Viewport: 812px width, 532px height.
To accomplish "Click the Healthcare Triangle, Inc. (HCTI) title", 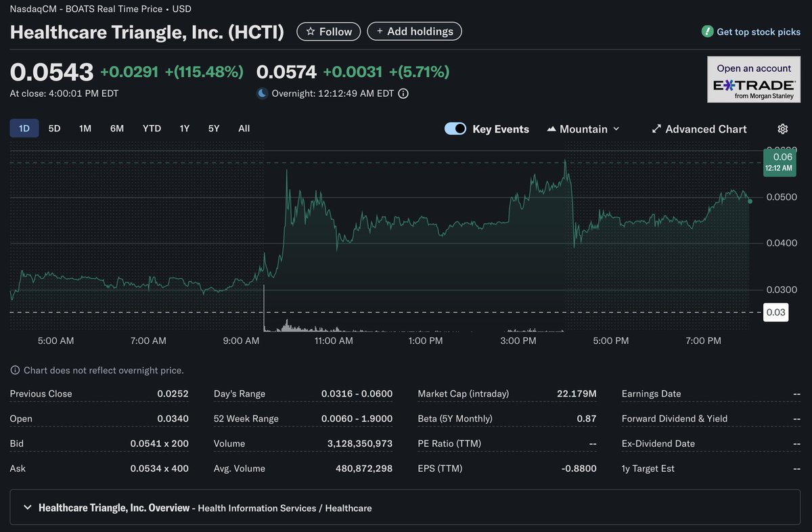I will 147,32.
